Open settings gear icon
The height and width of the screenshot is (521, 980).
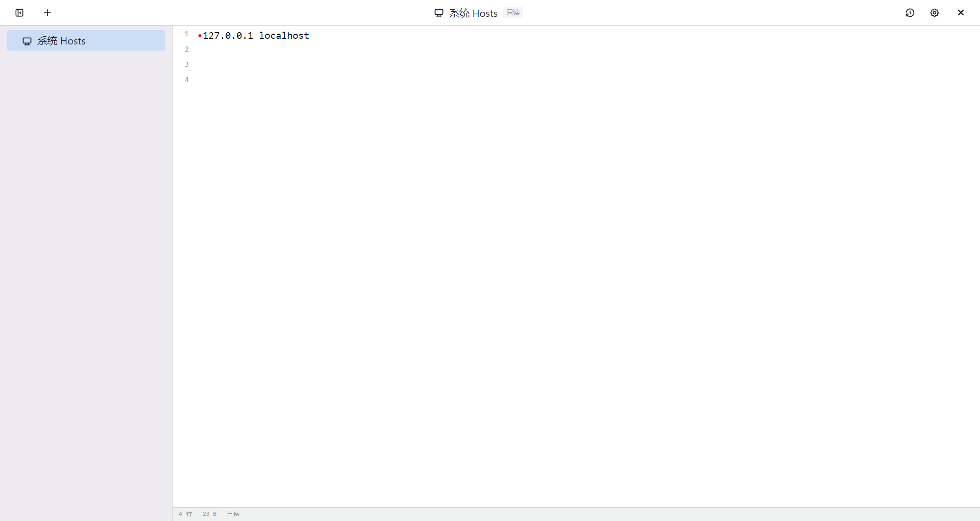click(935, 13)
